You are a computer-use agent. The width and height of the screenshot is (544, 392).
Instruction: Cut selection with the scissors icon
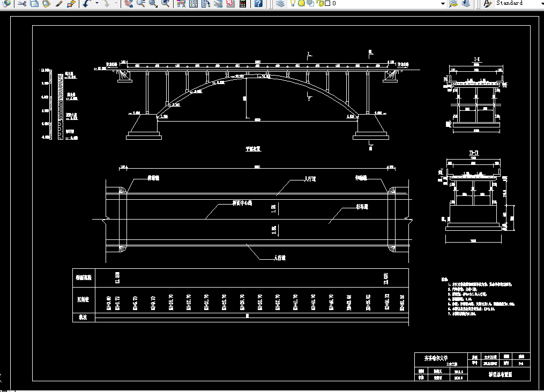coord(22,3)
